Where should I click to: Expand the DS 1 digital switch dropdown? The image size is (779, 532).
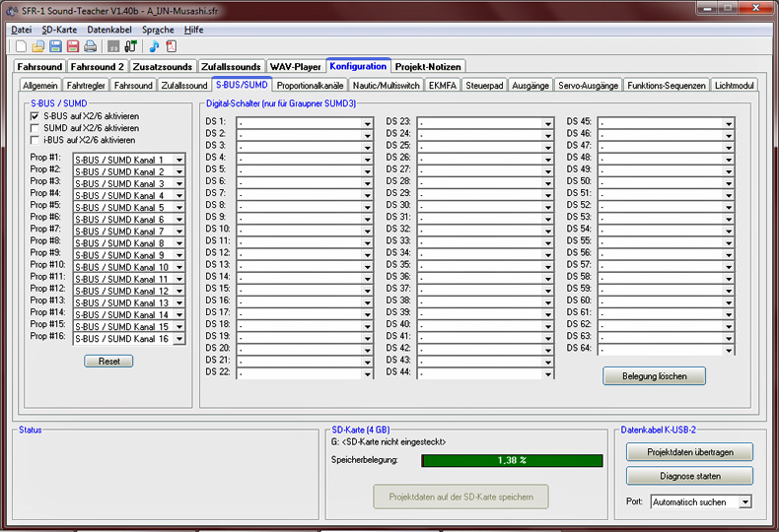(367, 122)
